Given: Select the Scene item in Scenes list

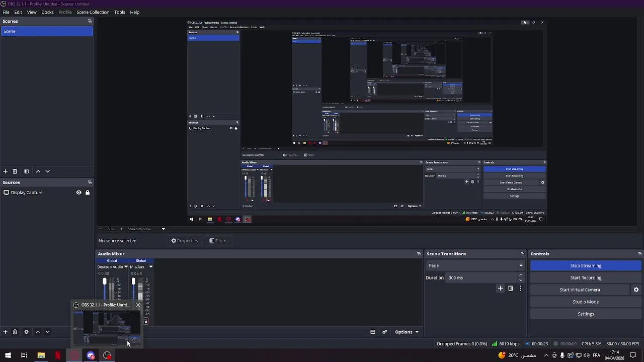Looking at the screenshot, I should (47, 31).
